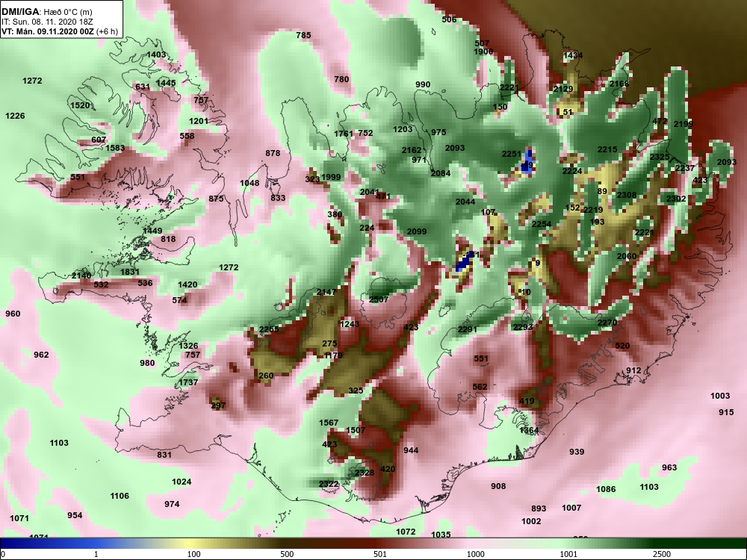Click the map value "2322"

[329, 485]
